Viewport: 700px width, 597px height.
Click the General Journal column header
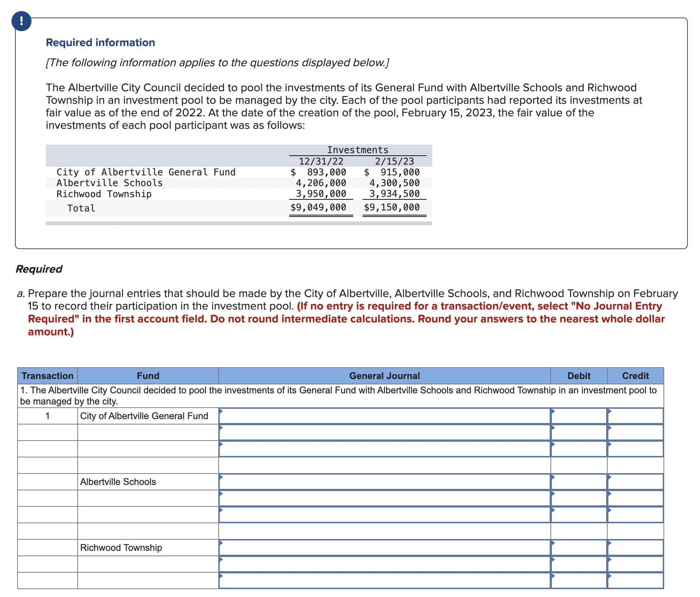click(384, 376)
